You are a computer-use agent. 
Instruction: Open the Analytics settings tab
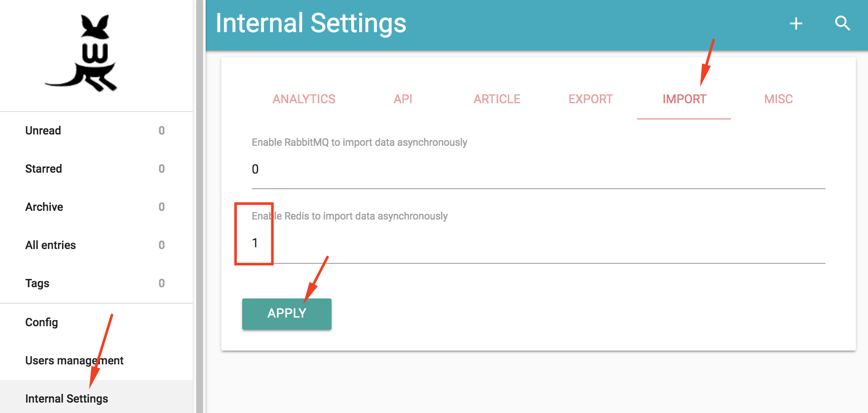pos(304,99)
